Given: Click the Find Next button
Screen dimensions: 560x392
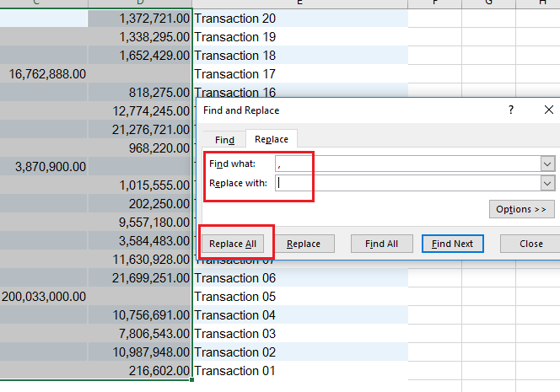Looking at the screenshot, I should [452, 244].
